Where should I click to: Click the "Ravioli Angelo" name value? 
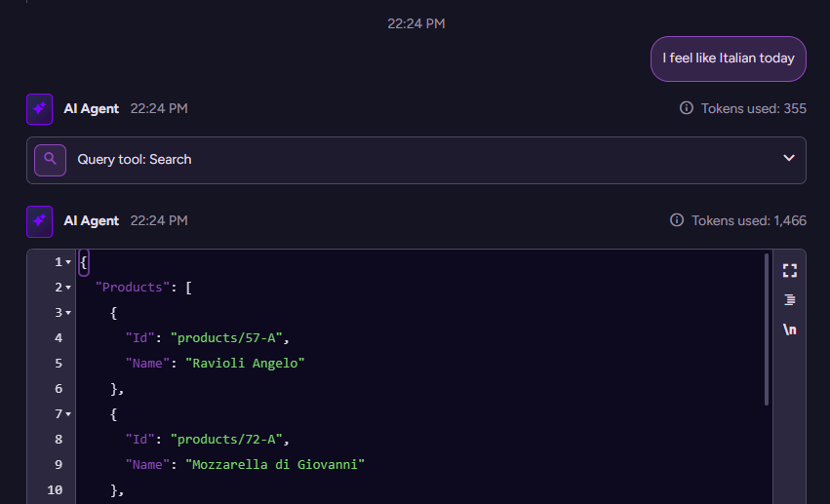click(x=246, y=364)
